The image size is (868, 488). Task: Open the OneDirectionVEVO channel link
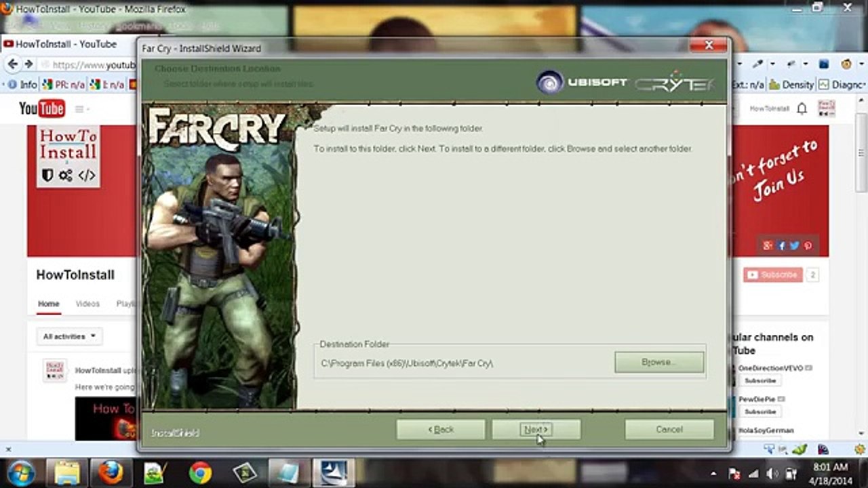click(770, 368)
